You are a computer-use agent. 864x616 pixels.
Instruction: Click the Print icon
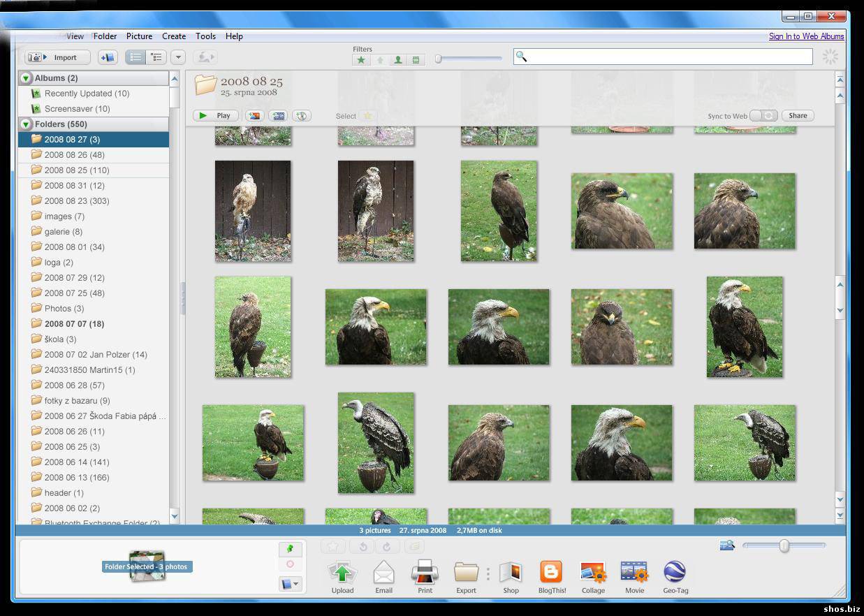(425, 573)
